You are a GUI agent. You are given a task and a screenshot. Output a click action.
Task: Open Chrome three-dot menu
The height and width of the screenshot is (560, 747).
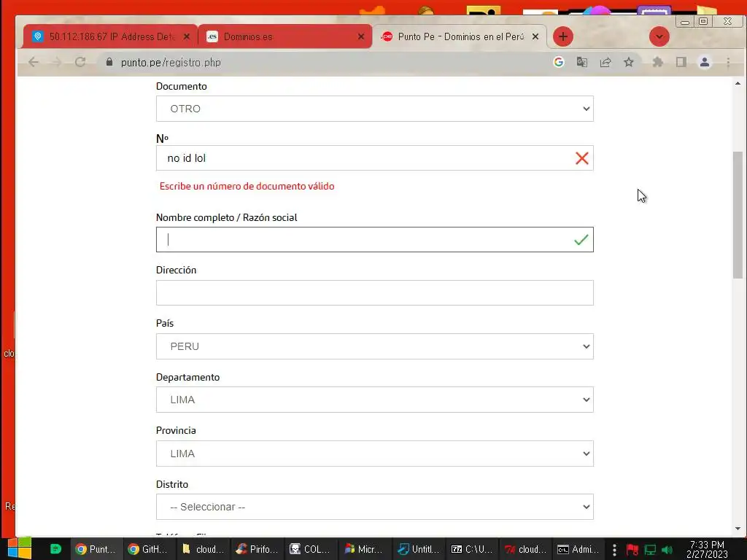pos(728,62)
